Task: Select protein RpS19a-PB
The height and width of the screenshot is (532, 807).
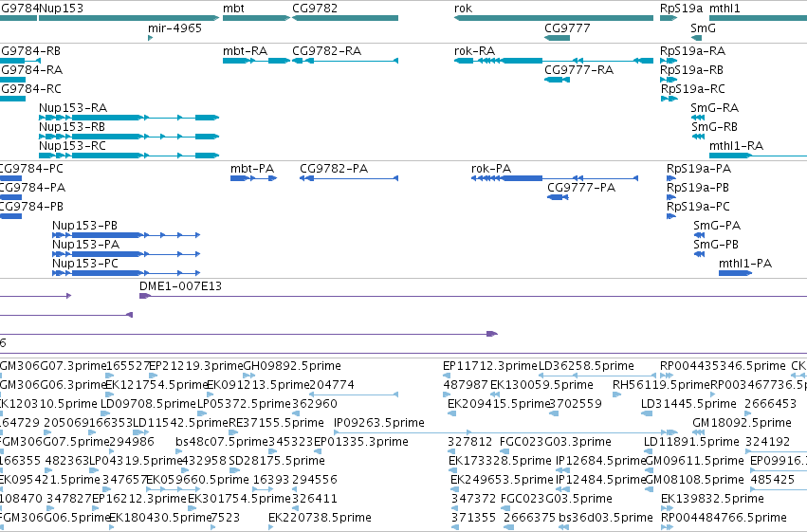Action: pos(671,197)
